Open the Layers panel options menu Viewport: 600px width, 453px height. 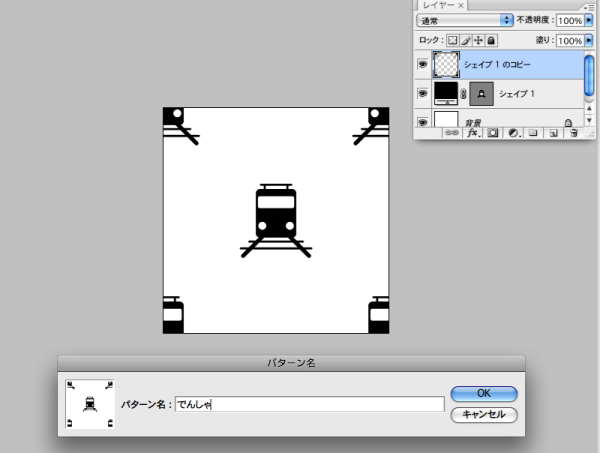(x=588, y=6)
